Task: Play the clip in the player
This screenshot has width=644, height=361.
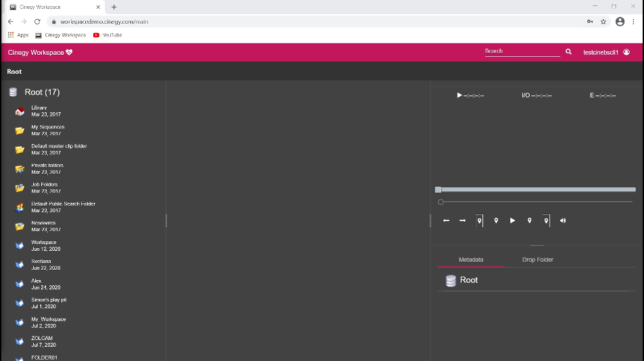Action: (513, 220)
